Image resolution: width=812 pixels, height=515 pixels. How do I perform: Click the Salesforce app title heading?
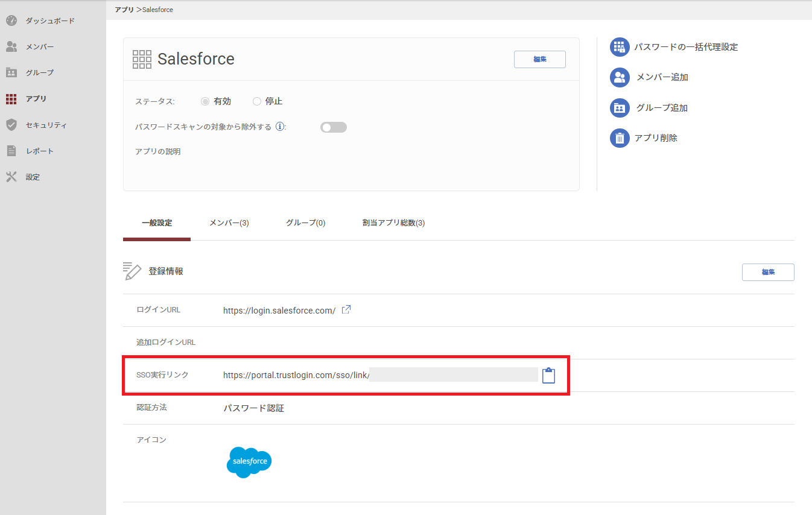point(196,59)
